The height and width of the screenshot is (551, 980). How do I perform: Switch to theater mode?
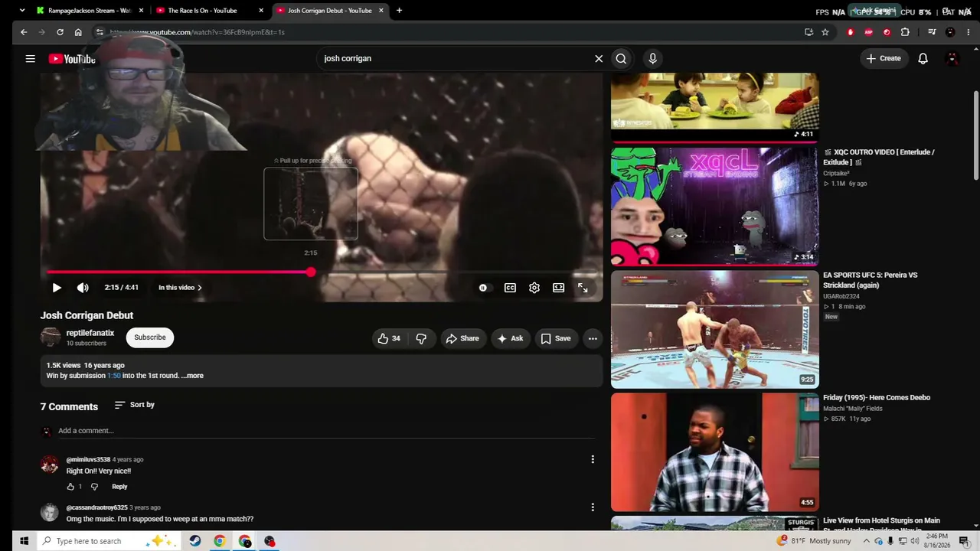559,288
